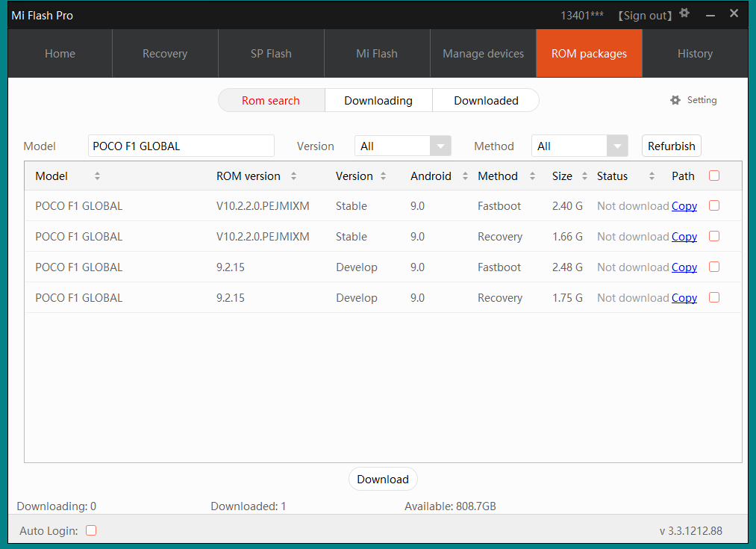Click the 2.48 G size cell

point(567,267)
